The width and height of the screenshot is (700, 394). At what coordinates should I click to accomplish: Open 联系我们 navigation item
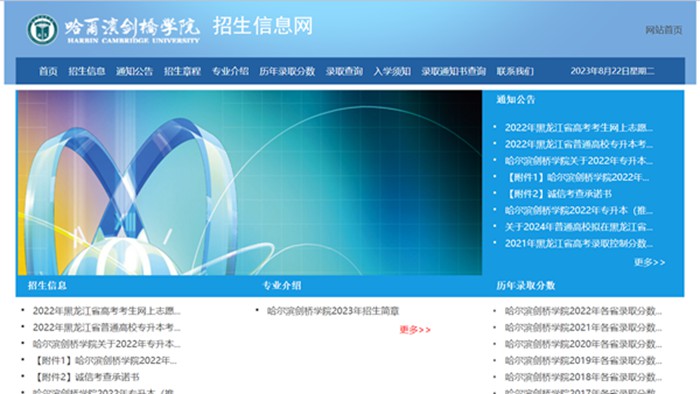pos(515,71)
